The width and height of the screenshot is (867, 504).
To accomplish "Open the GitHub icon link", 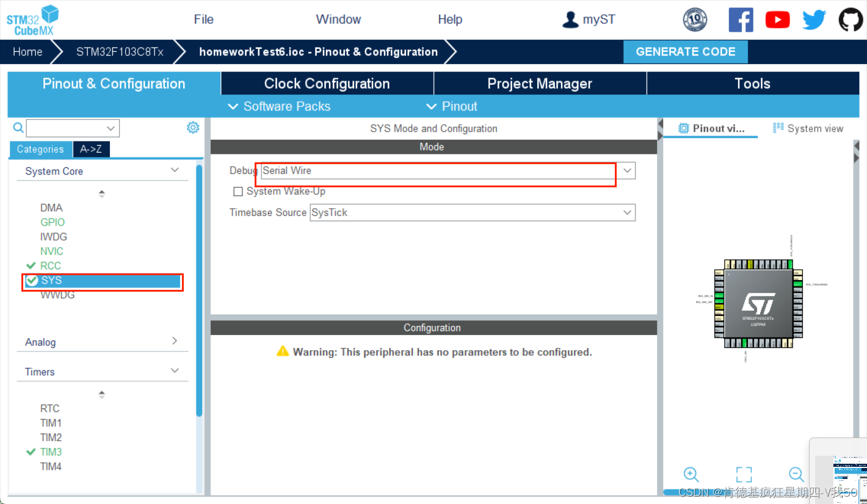I will [x=851, y=20].
